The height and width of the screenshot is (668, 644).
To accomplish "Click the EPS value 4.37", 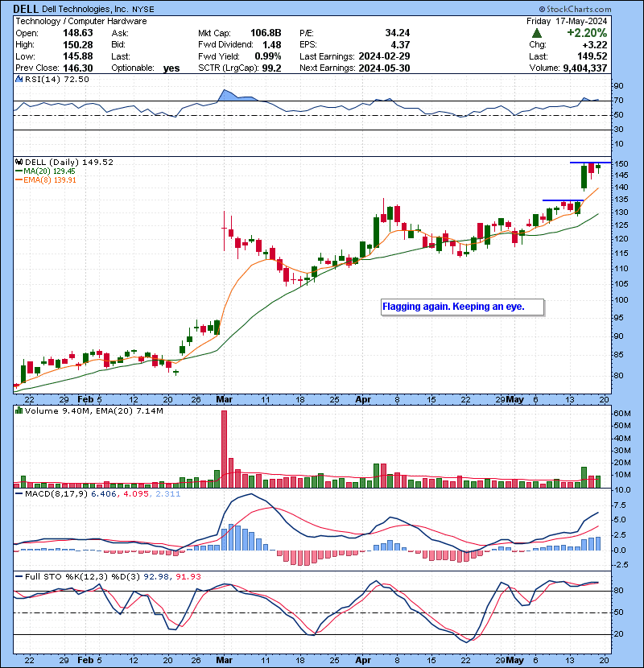I will pos(401,44).
